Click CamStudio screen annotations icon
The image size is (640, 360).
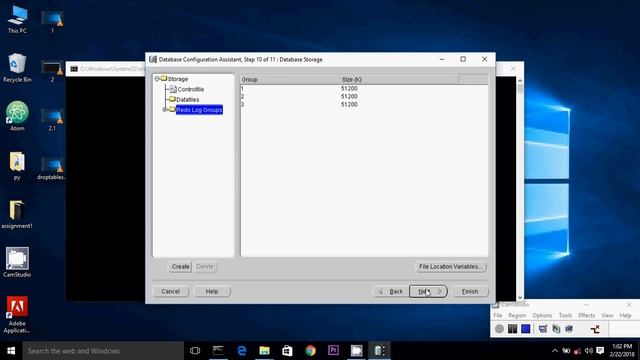pos(542,329)
